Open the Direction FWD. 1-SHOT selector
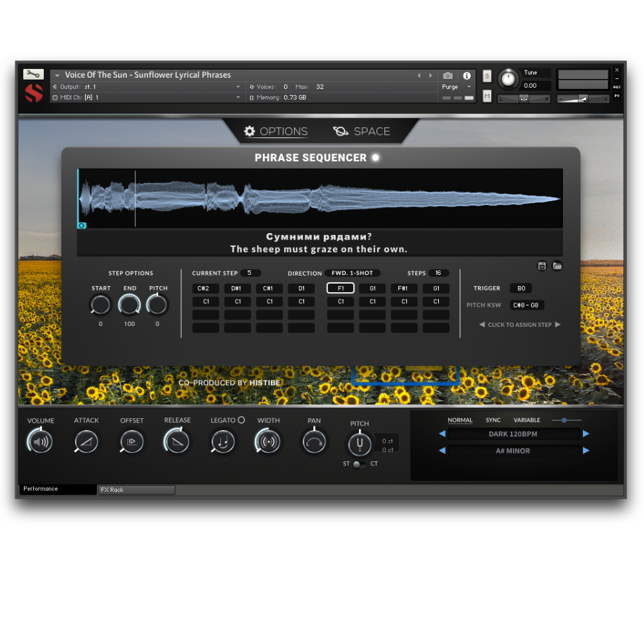The image size is (644, 644). 353,273
